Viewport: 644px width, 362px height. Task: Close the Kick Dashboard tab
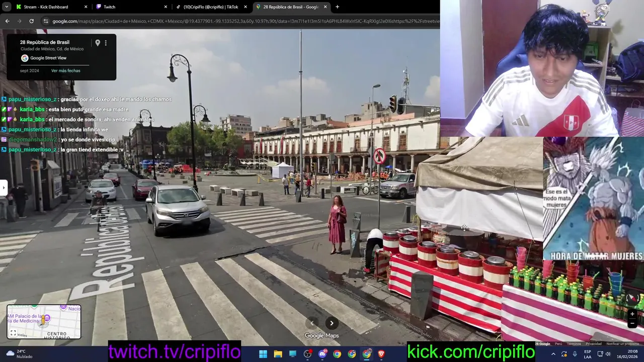[86, 7]
